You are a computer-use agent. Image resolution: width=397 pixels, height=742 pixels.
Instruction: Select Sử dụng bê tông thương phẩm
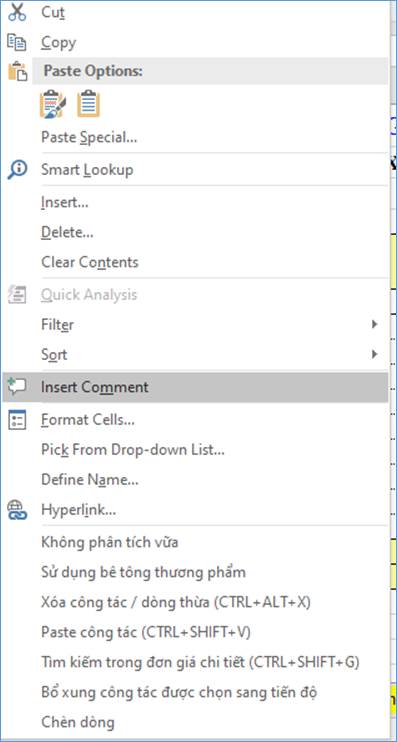tap(143, 572)
